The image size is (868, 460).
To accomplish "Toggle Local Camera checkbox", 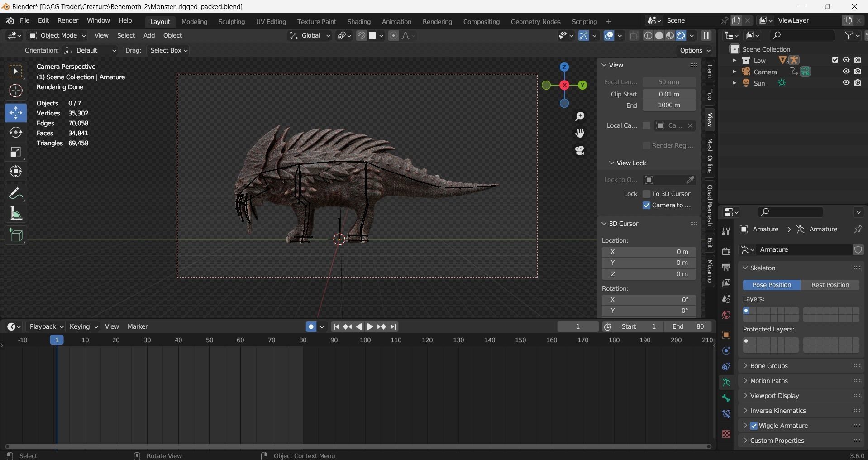I will point(647,125).
